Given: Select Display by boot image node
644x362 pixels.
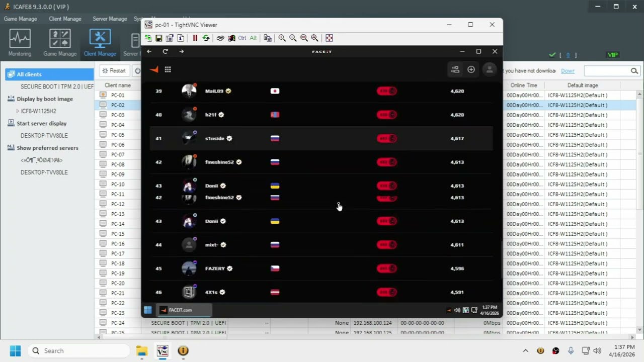Looking at the screenshot, I should point(45,99).
